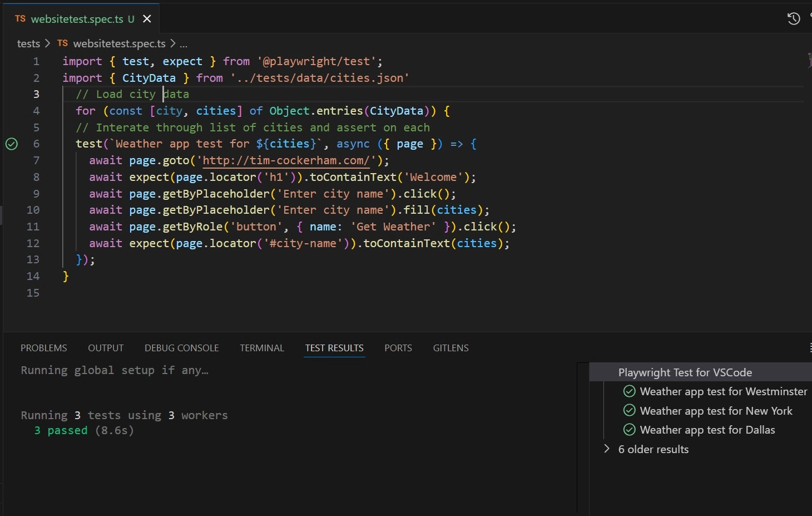Screen dimensions: 812x516
Task: Click the TS file icon in the tab
Action: [x=20, y=19]
